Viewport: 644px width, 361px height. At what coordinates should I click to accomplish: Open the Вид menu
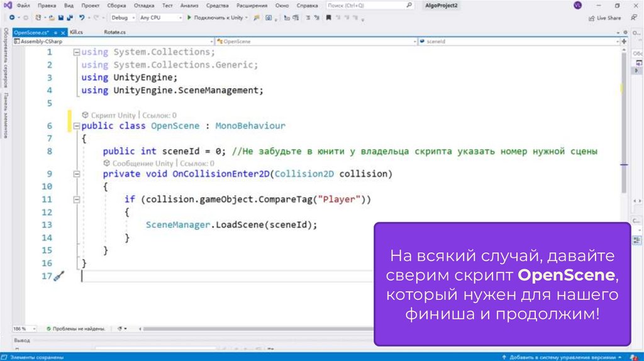(69, 5)
